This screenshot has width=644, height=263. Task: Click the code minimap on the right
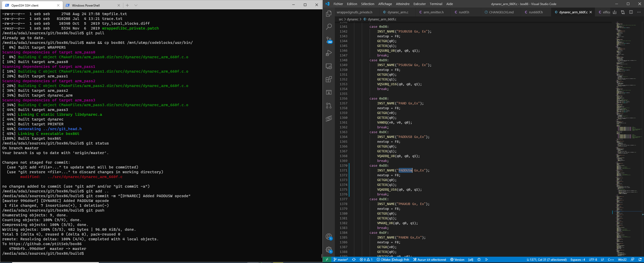627,126
